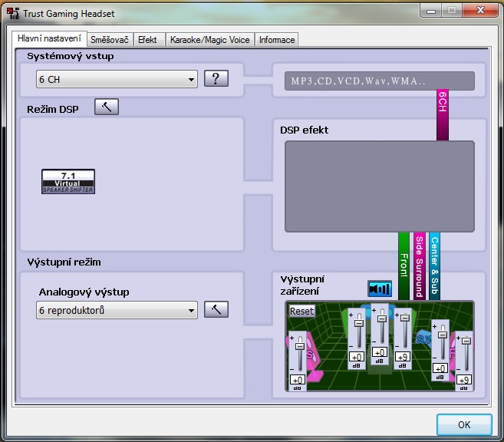This screenshot has height=442, width=504.
Task: Open the Efekt tab
Action: pyautogui.click(x=147, y=39)
